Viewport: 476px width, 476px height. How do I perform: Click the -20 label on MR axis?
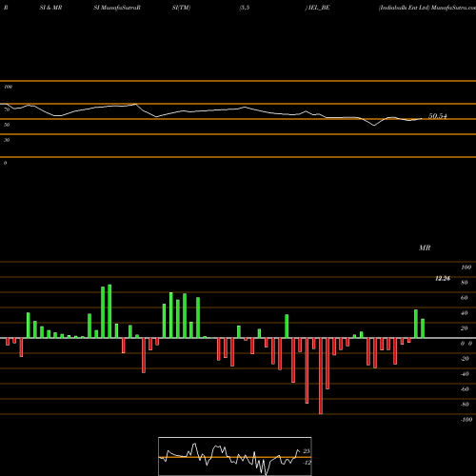[x=465, y=359]
